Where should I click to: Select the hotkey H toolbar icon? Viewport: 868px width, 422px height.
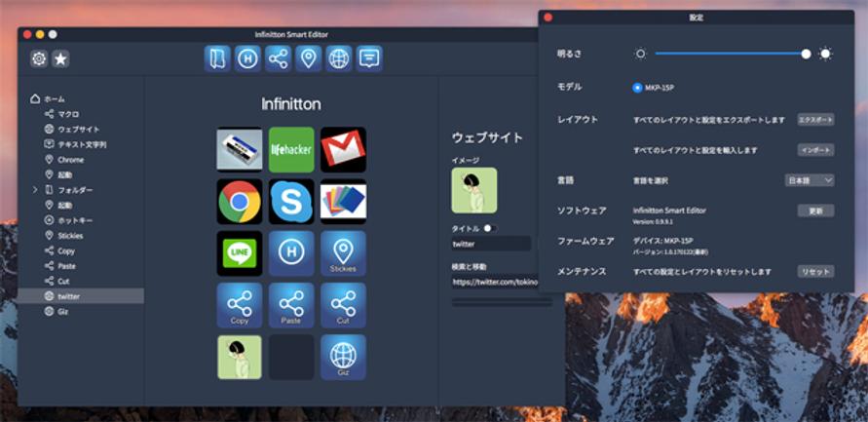[x=247, y=58]
